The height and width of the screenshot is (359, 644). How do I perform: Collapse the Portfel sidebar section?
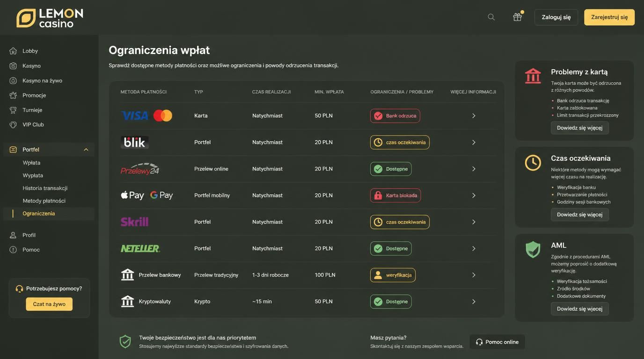point(86,150)
